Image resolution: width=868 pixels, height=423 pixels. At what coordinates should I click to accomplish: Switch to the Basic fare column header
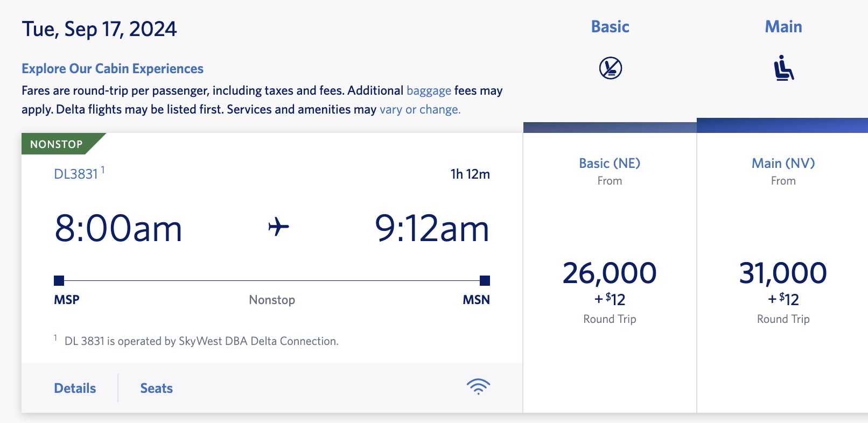pos(610,26)
